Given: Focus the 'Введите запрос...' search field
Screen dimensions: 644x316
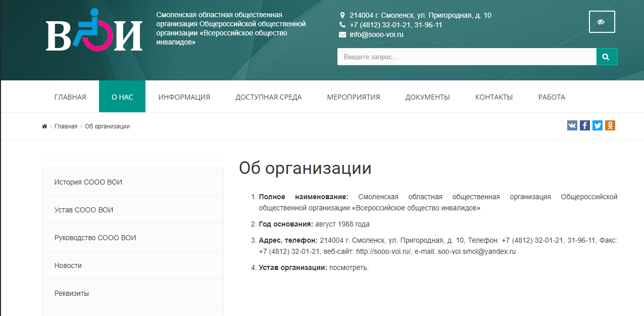Looking at the screenshot, I should point(467,57).
